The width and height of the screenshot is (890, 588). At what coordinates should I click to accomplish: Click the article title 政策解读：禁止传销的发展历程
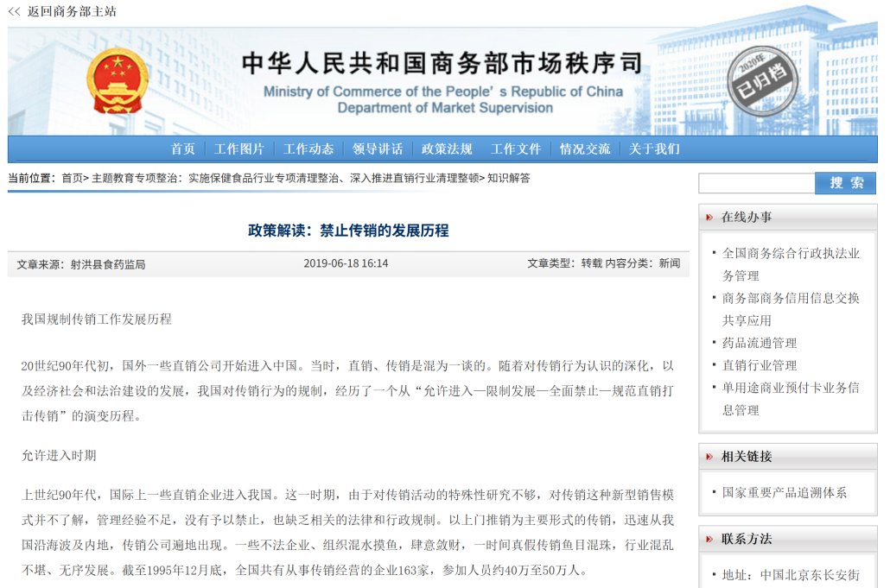tap(348, 231)
